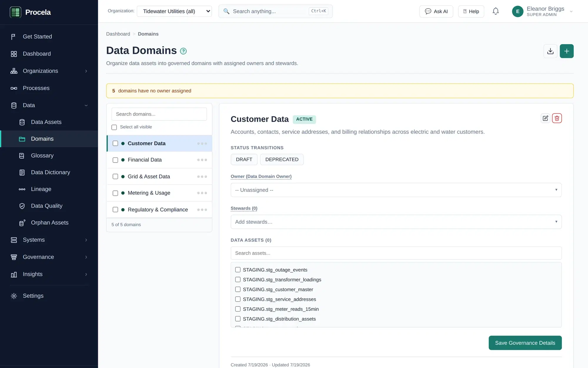Click the Settings gear icon
588x368 pixels.
pyautogui.click(x=14, y=296)
